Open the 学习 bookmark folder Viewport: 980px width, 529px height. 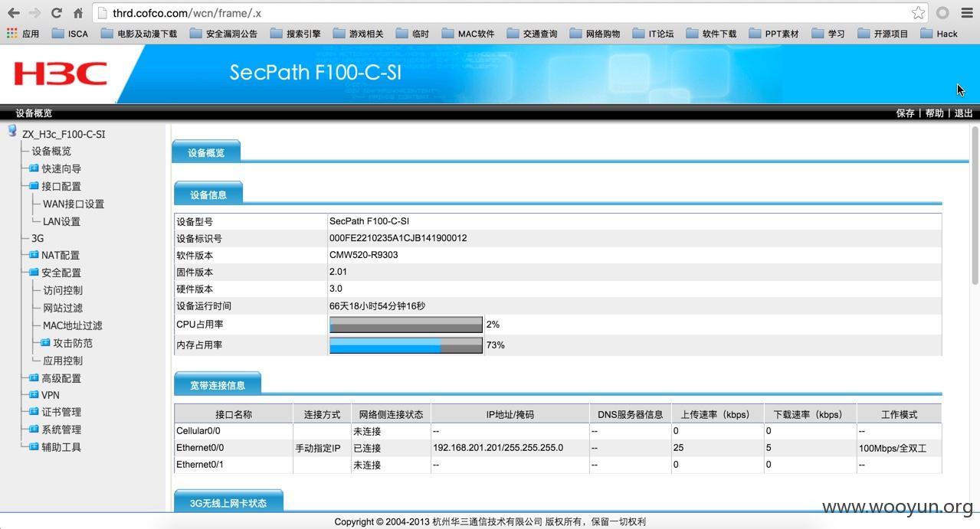[828, 34]
